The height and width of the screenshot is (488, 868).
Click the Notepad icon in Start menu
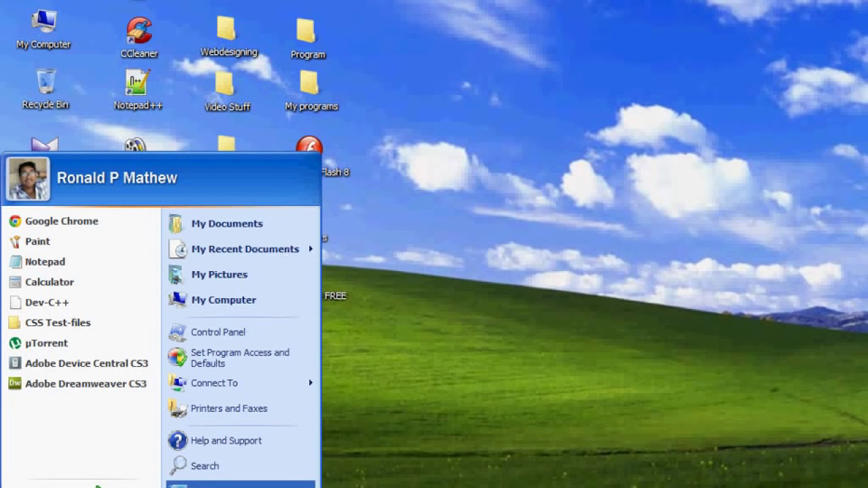tap(15, 262)
